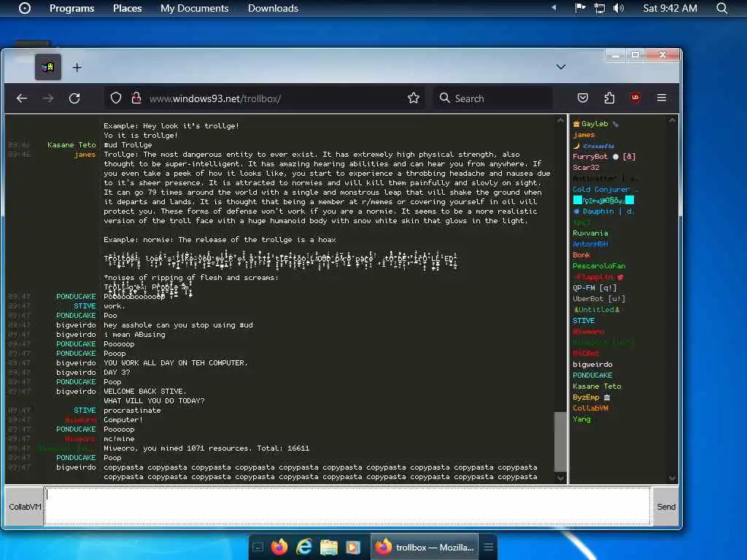Select the trollbox Mozilla taskbar button
Viewport: 747px width, 560px height.
(425, 547)
